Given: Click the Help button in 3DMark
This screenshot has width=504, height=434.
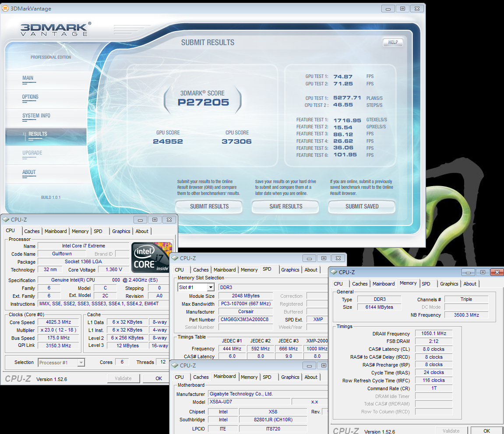Looking at the screenshot, I should click(393, 42).
